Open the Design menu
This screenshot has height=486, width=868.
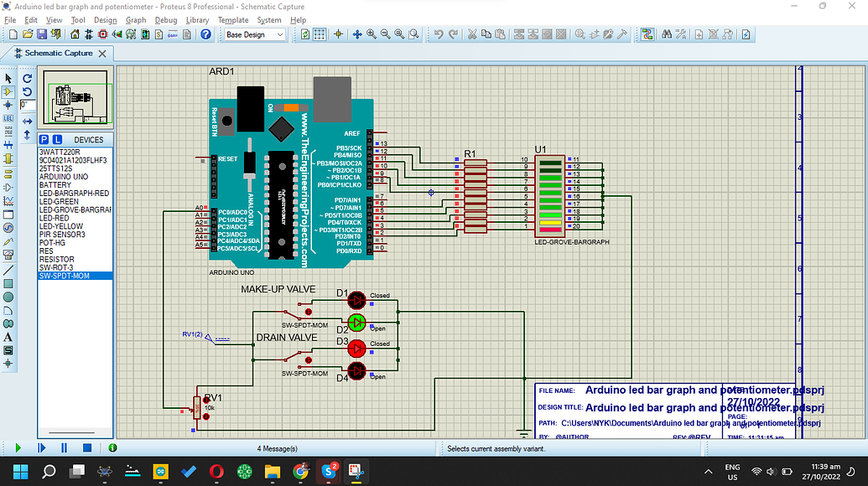105,20
